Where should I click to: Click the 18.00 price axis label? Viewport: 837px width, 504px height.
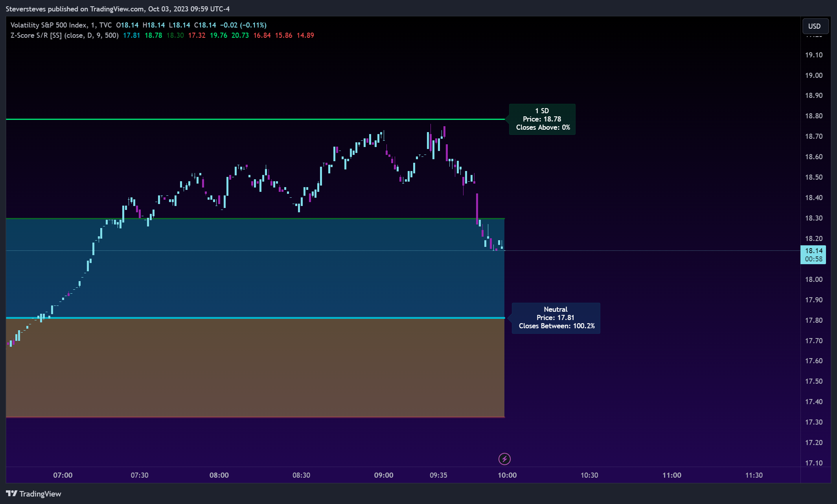click(814, 280)
